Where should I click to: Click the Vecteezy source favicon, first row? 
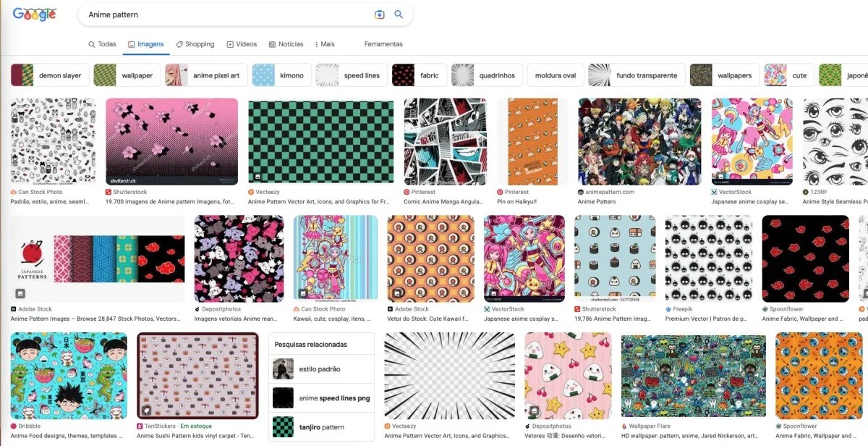[x=251, y=192]
